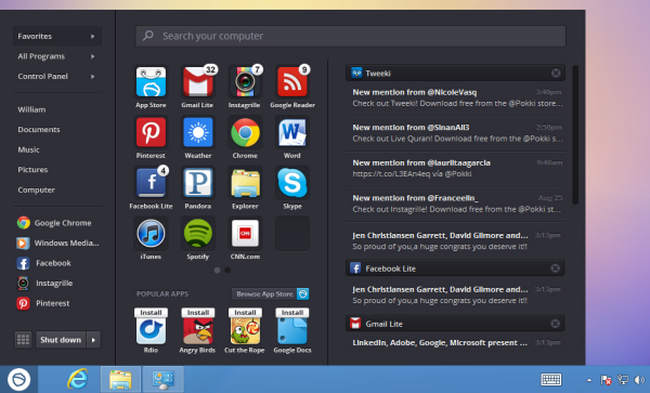Screen dimensions: 650x393
Task: Show hidden tray icons arrow
Action: [x=589, y=380]
